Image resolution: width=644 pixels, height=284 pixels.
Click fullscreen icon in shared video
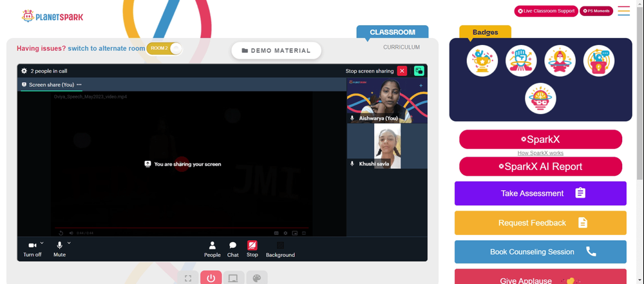(x=304, y=233)
